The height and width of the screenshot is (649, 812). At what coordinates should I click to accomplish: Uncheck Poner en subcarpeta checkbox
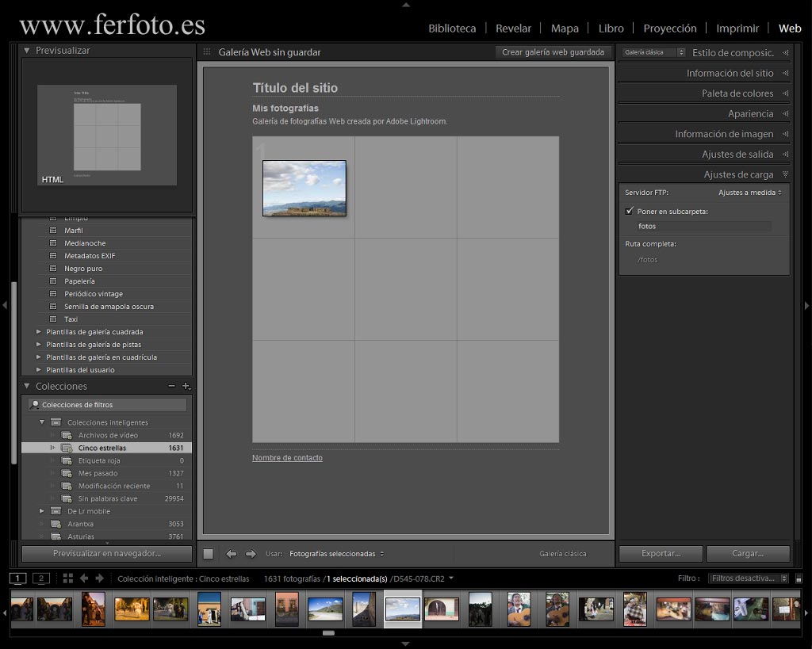point(629,211)
